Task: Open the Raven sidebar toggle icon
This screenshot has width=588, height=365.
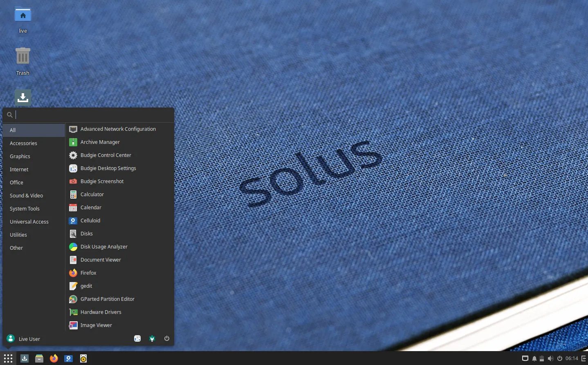Action: pyautogui.click(x=584, y=358)
